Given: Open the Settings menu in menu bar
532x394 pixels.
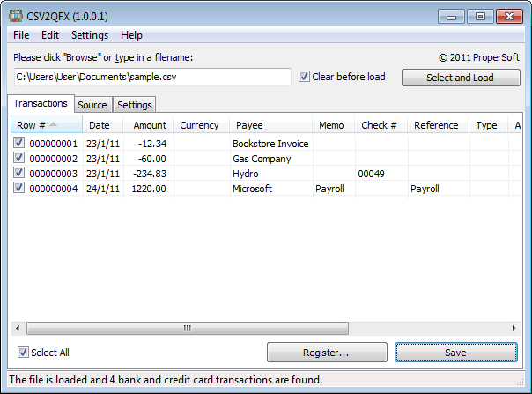Looking at the screenshot, I should [x=89, y=35].
